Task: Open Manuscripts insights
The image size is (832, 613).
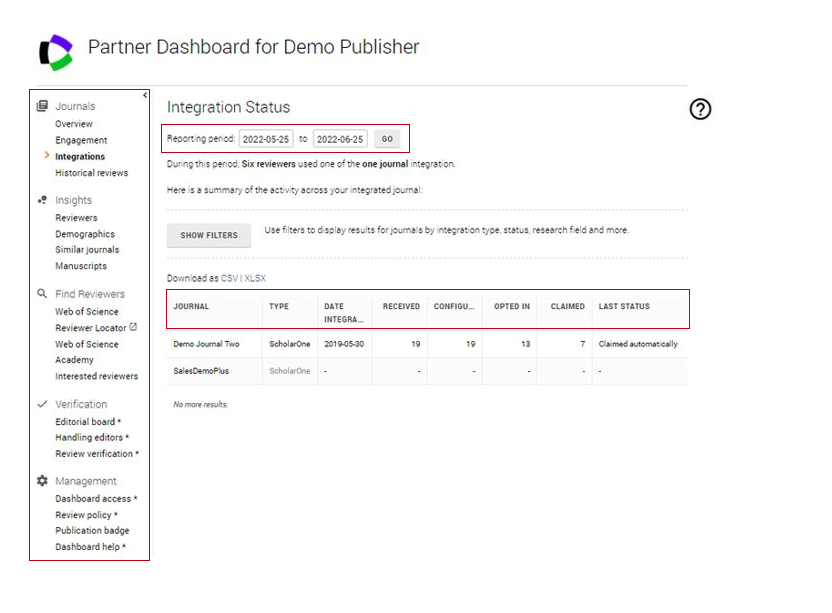Action: click(x=81, y=266)
